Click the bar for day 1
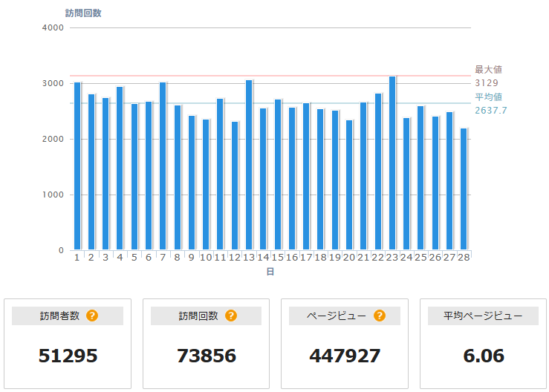 77,166
